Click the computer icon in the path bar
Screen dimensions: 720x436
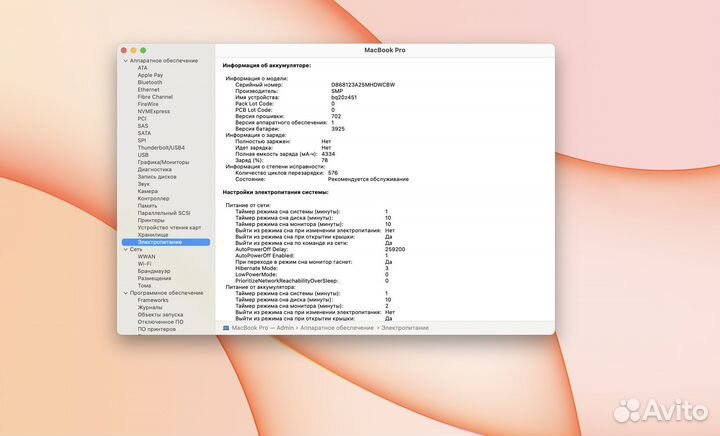point(226,328)
